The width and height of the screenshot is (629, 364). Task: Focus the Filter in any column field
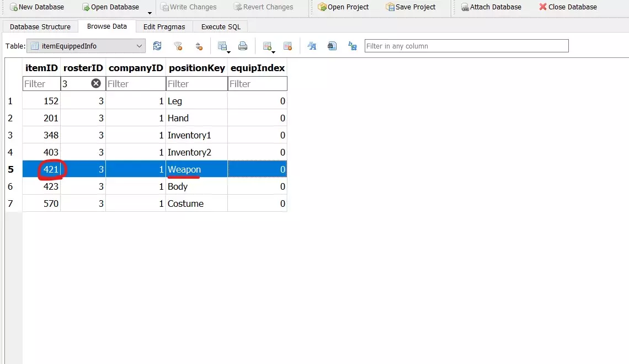467,46
